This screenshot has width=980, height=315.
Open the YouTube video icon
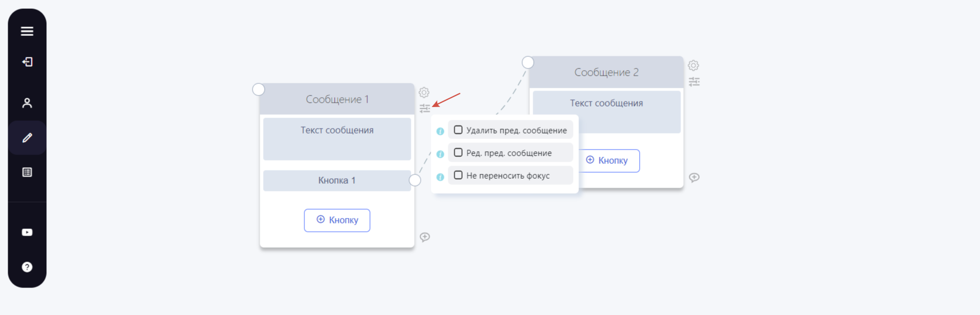(27, 232)
